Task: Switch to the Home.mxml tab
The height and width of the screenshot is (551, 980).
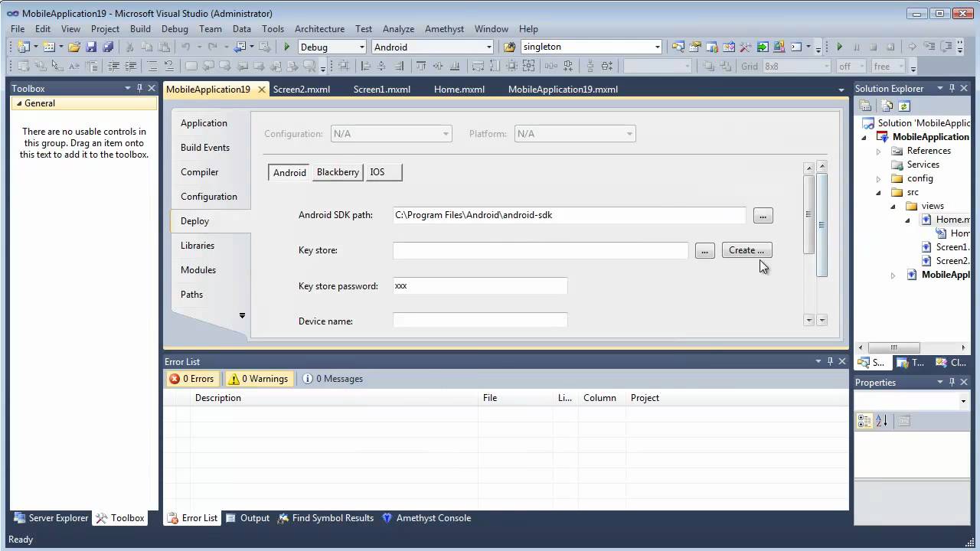Action: point(459,90)
